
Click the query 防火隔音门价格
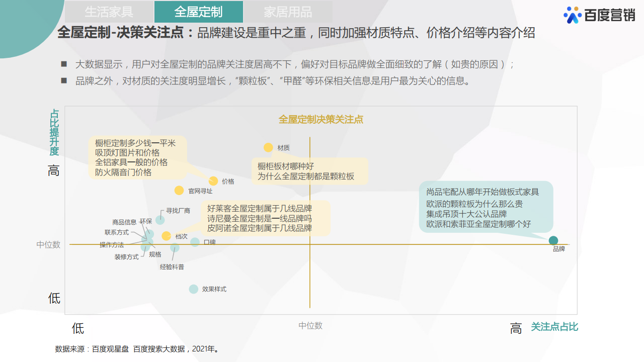tap(123, 172)
